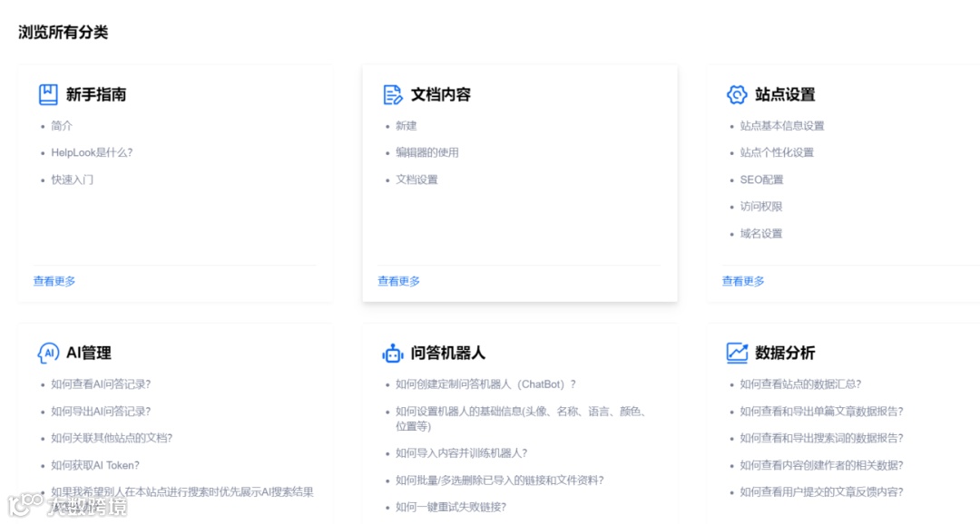This screenshot has width=980, height=524.
Task: Open the 简介 article link
Action: 61,125
